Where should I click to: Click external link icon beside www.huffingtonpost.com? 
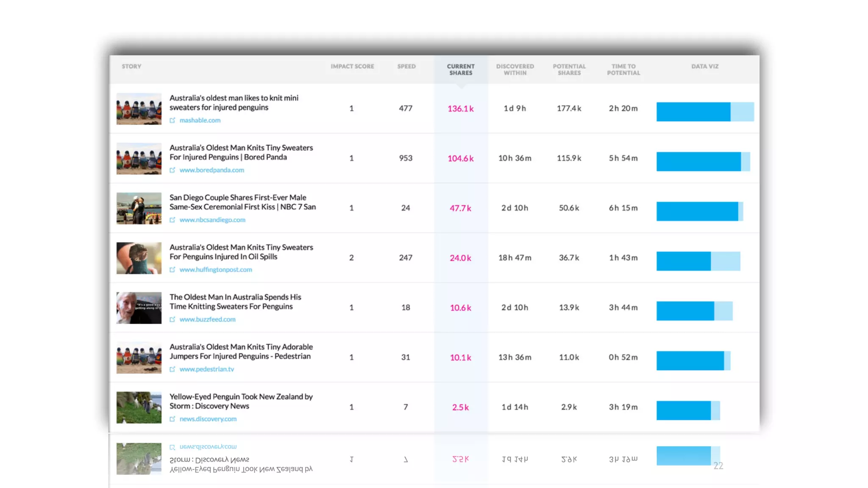[x=172, y=270]
